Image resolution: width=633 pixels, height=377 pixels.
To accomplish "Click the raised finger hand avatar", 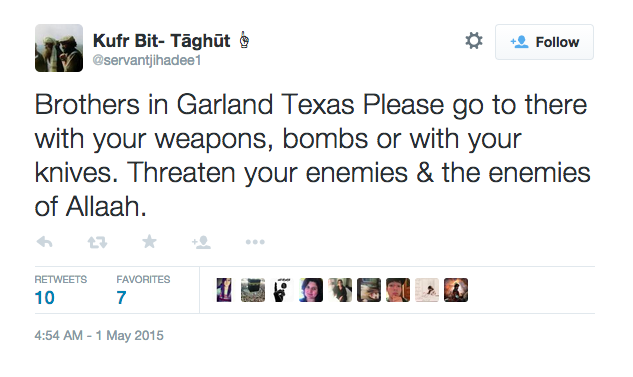I will [x=282, y=290].
